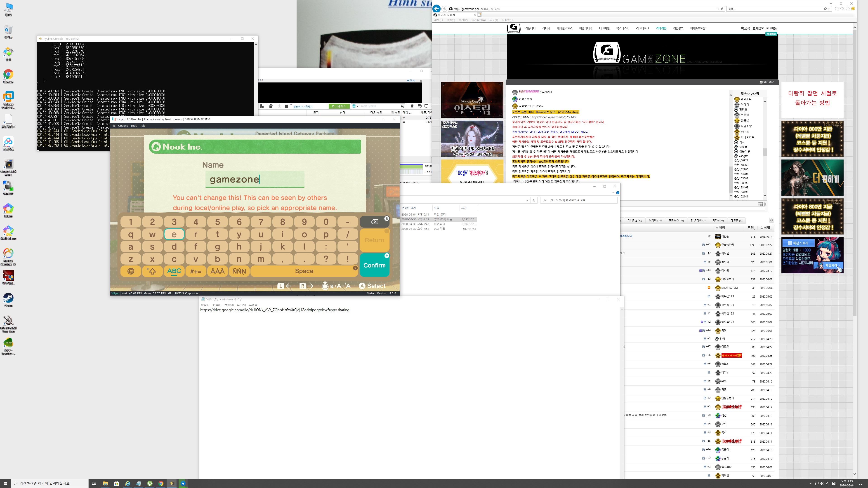Open the Options menu in Ryujinx
Image resolution: width=868 pixels, height=488 pixels.
click(x=123, y=126)
